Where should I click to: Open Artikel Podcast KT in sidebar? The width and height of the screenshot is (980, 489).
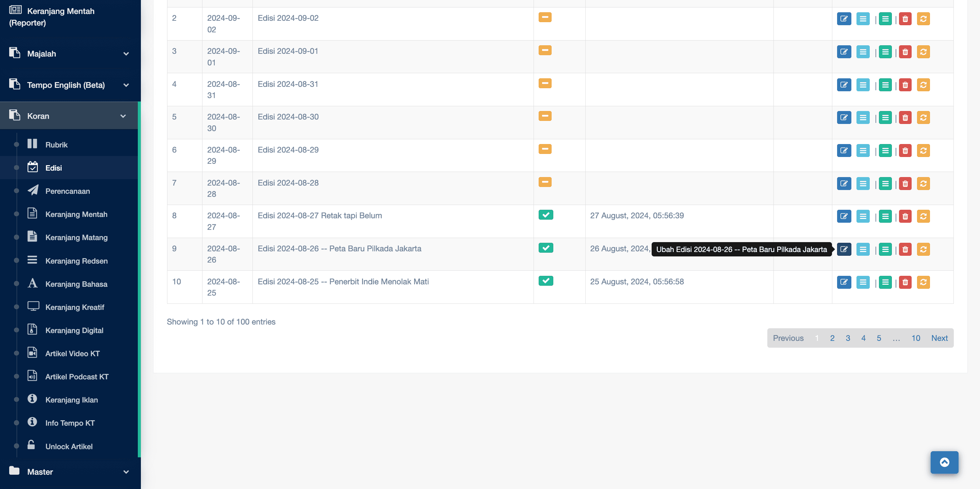69,377
